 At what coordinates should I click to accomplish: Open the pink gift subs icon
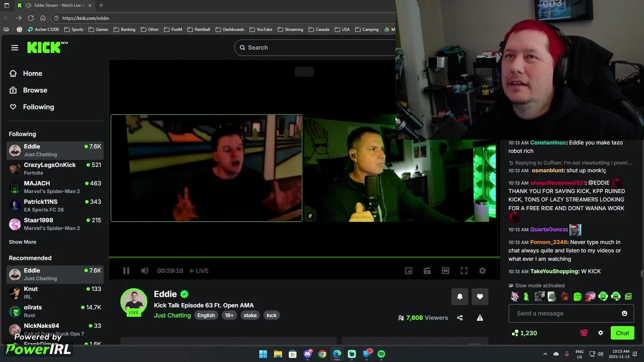tap(584, 333)
